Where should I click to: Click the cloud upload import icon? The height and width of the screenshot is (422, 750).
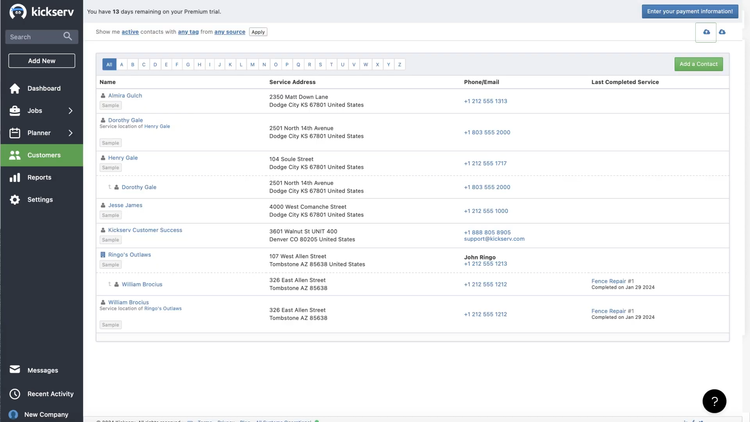706,32
